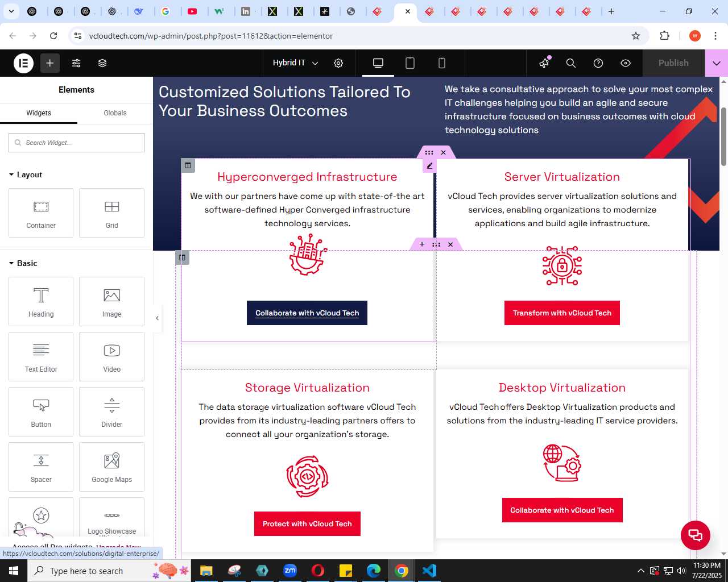Click the page vertical scrollbar
The width and height of the screenshot is (728, 582).
coord(723,136)
